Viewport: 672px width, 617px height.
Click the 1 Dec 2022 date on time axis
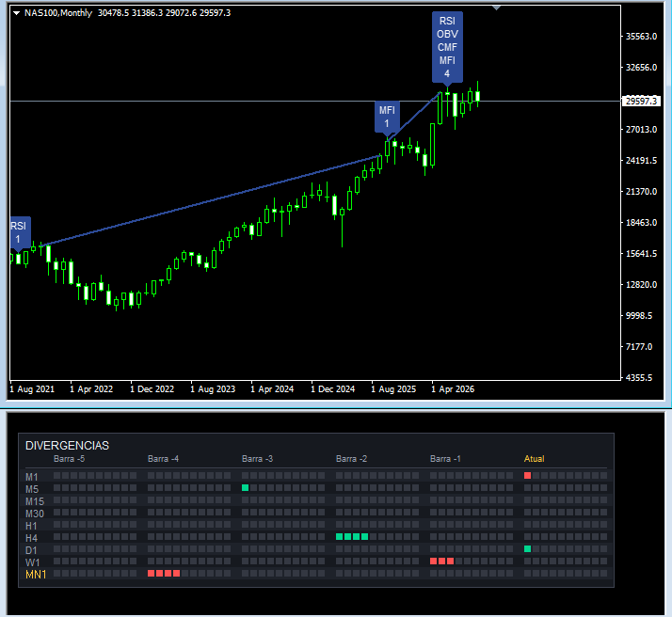tap(152, 388)
